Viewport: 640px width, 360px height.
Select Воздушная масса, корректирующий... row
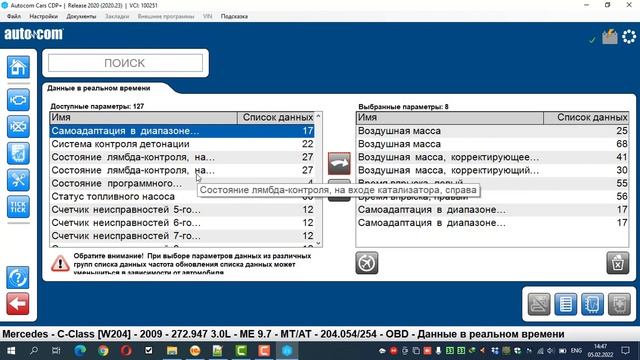pyautogui.click(x=492, y=170)
